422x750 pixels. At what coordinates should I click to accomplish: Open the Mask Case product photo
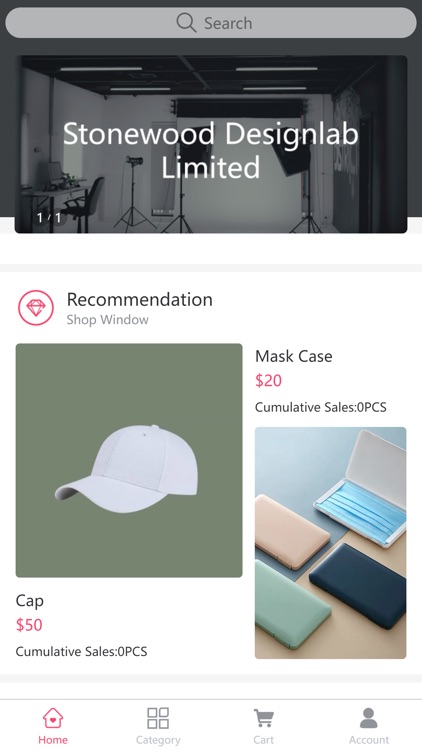[331, 543]
